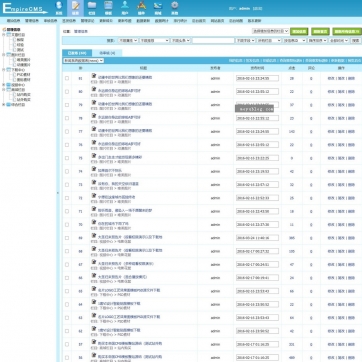362x362 pixels.
Task: Check the box for row 69
Action: coord(67,238)
